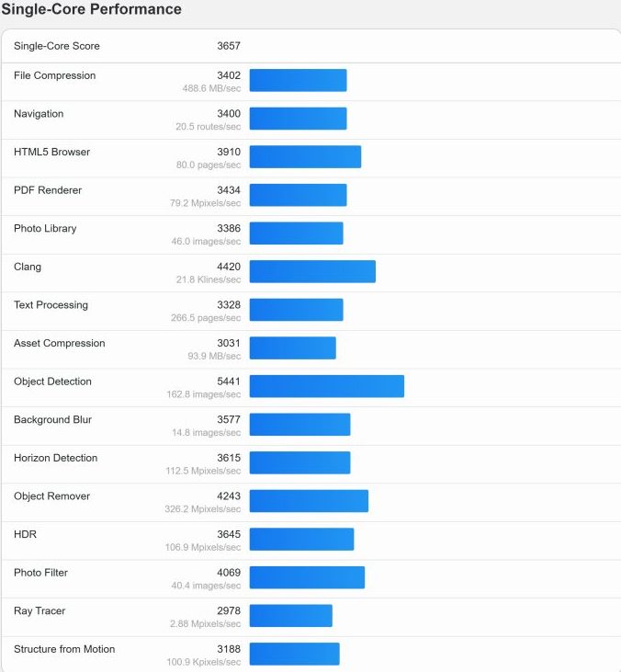
Task: Click the PDF Renderer score 3434
Action: (228, 190)
